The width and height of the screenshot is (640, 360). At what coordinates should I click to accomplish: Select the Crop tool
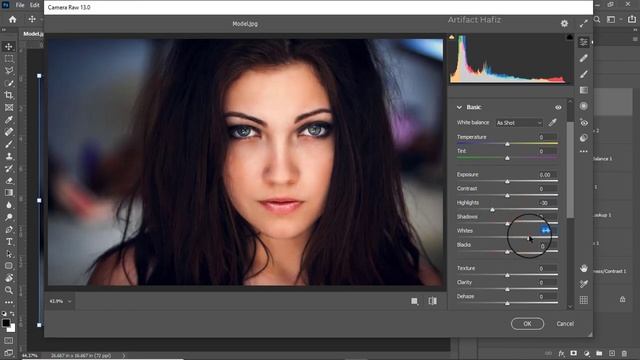9,95
